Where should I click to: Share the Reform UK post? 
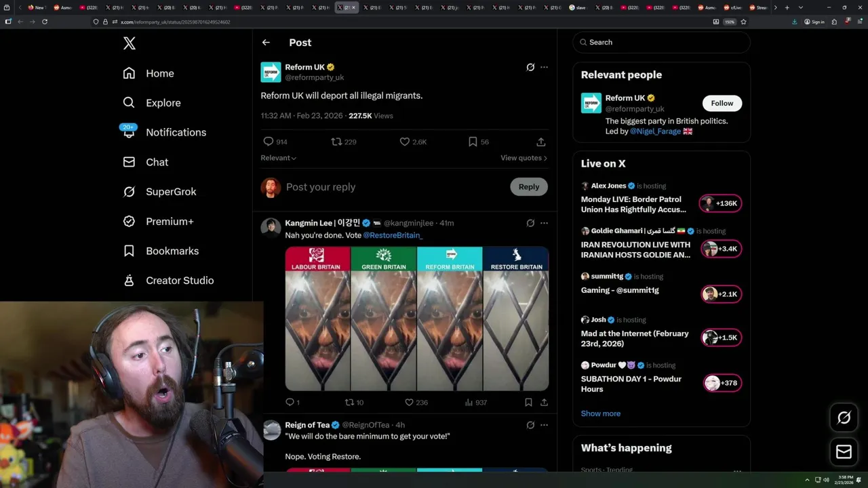(540, 142)
